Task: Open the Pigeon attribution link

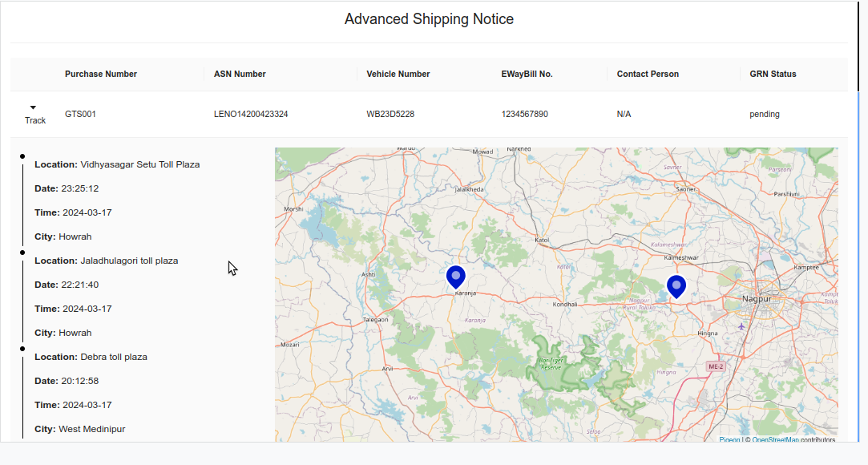Action: [729, 439]
